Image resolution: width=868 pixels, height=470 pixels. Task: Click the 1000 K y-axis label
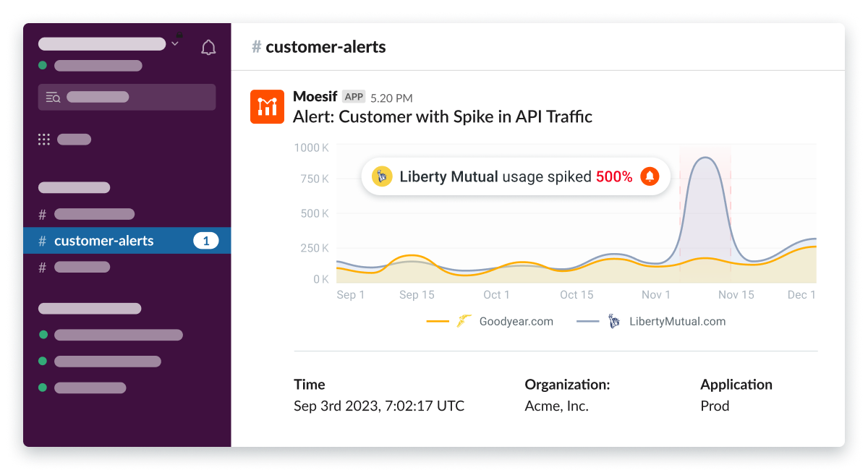coord(312,148)
